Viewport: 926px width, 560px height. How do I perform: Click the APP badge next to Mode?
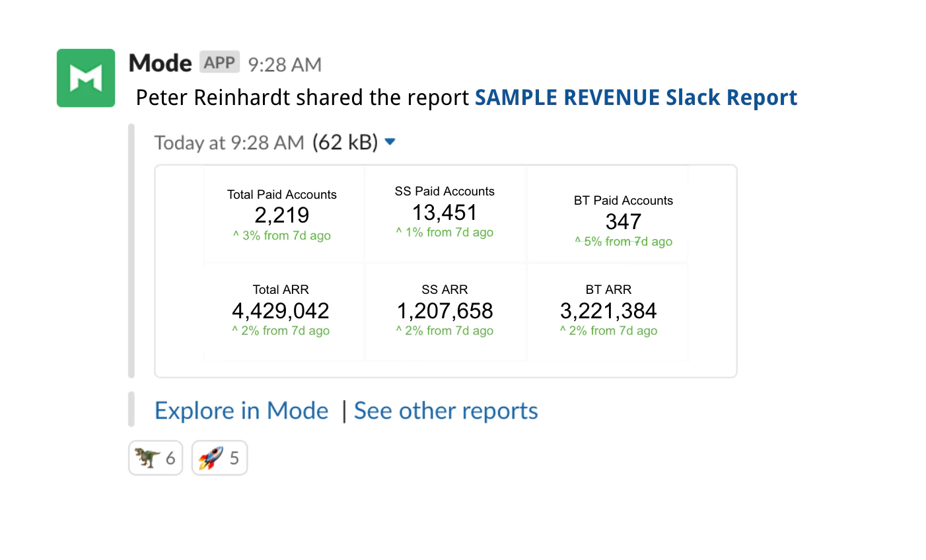[219, 63]
